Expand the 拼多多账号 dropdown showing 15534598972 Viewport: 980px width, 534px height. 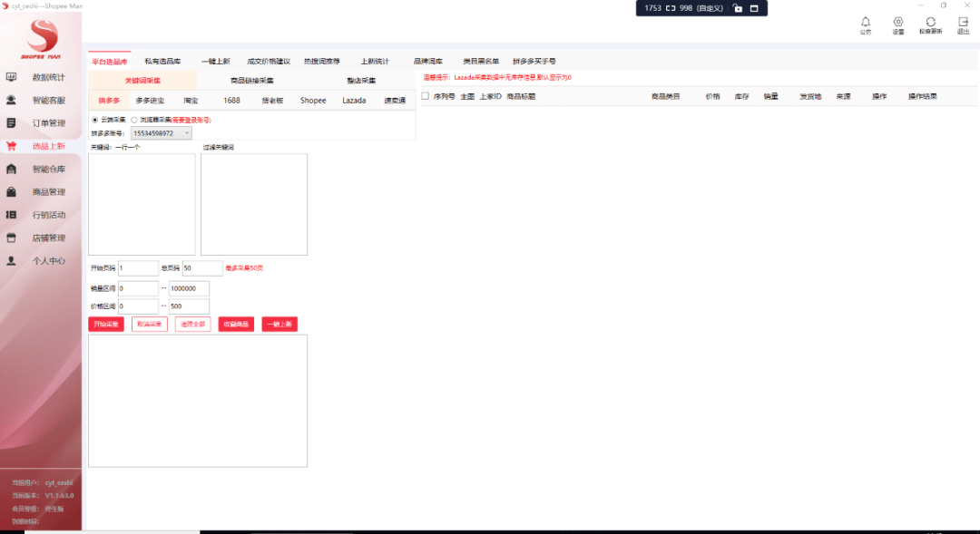(x=162, y=133)
